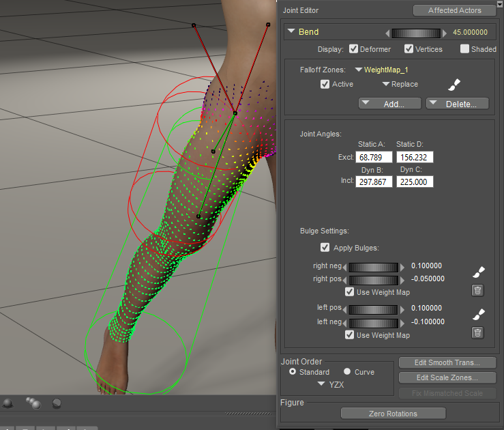Click the falloff zone weight paint brush
The width and height of the screenshot is (504, 430).
tap(454, 85)
